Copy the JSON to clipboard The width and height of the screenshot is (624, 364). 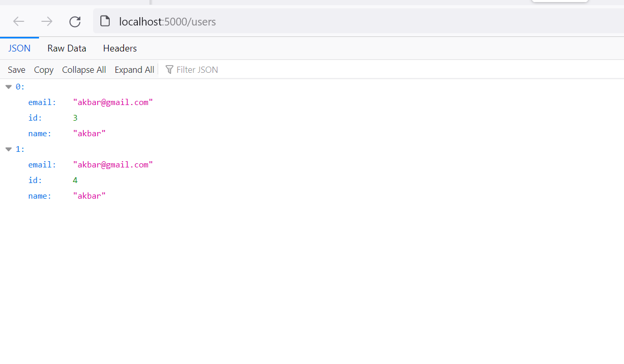click(44, 70)
